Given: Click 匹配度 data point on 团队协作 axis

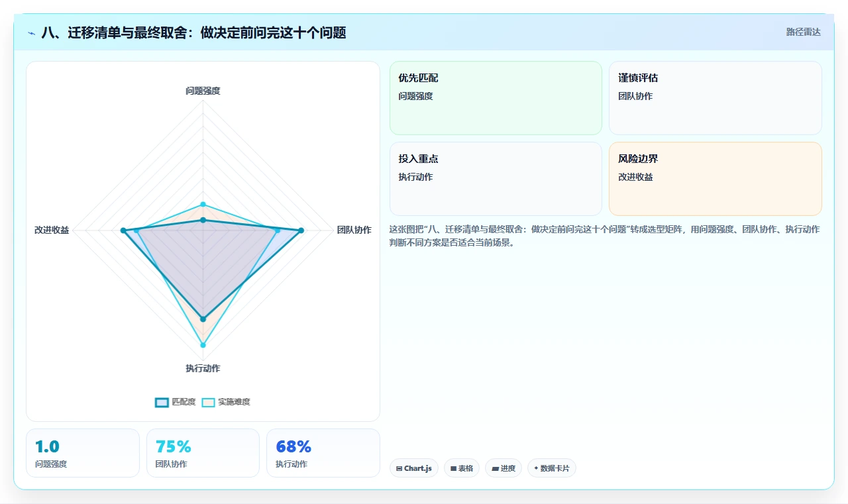Looking at the screenshot, I should [x=301, y=230].
